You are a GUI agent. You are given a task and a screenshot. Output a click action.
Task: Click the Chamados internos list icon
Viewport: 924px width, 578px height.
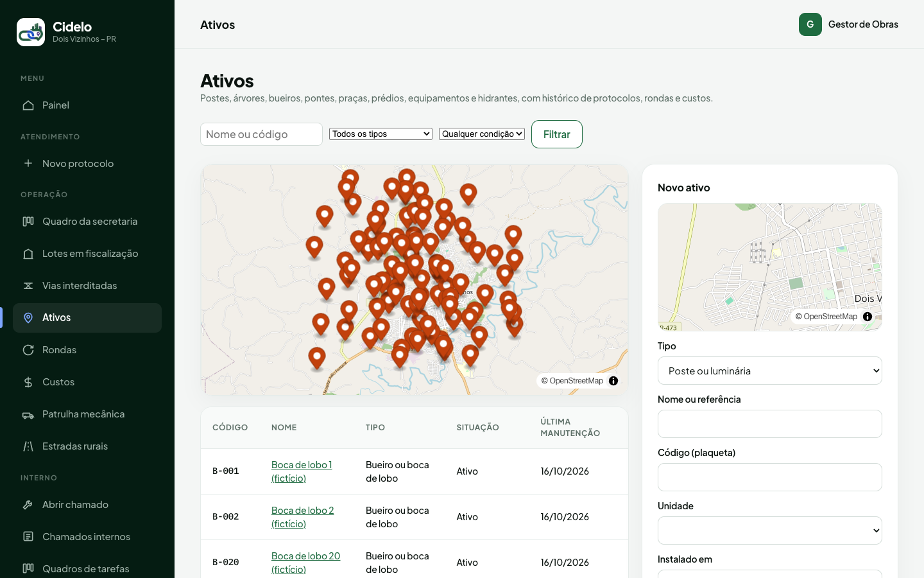click(28, 537)
